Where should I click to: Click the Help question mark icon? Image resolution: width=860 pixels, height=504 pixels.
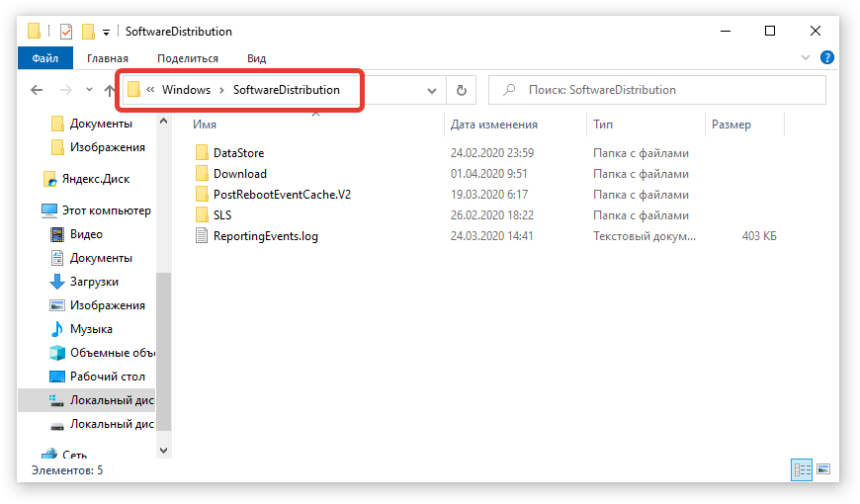[827, 58]
